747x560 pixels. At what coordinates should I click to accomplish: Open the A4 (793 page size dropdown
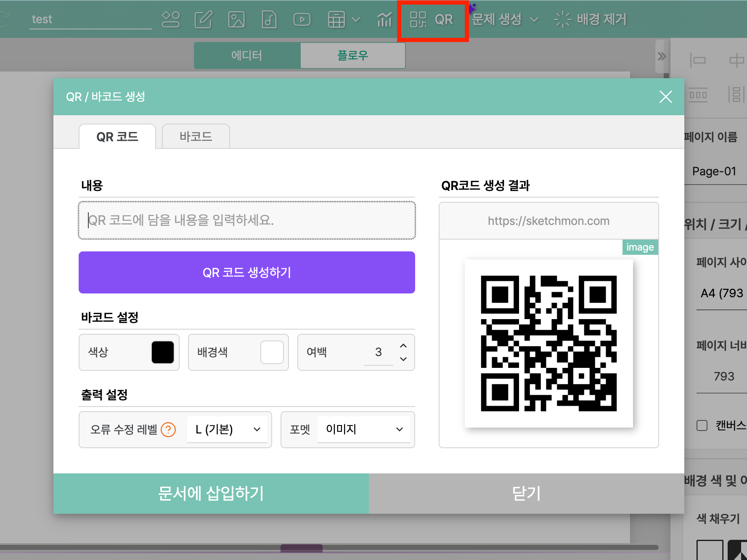(x=722, y=293)
